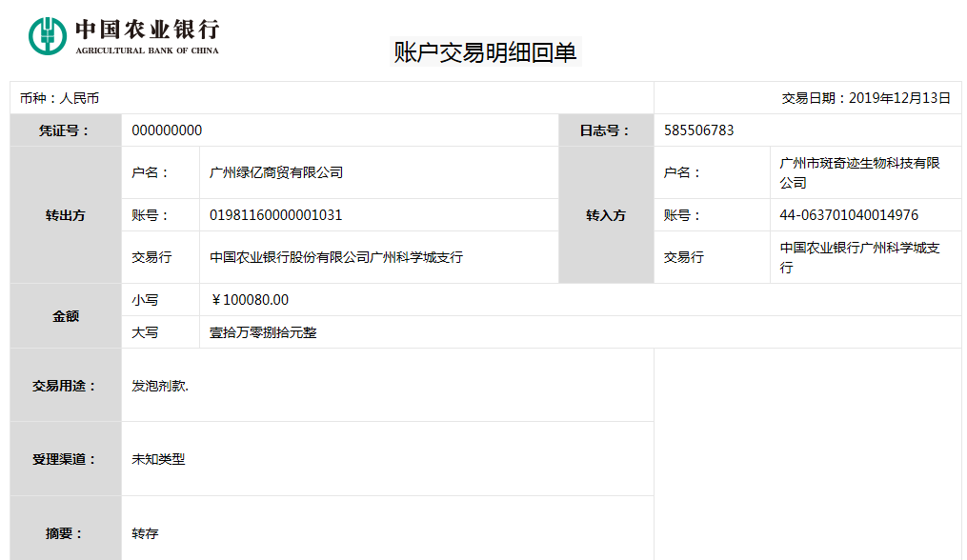Select payee name 广州市斑奇迹生物科技有限公司
Image resolution: width=967 pixels, height=560 pixels.
coord(859,172)
